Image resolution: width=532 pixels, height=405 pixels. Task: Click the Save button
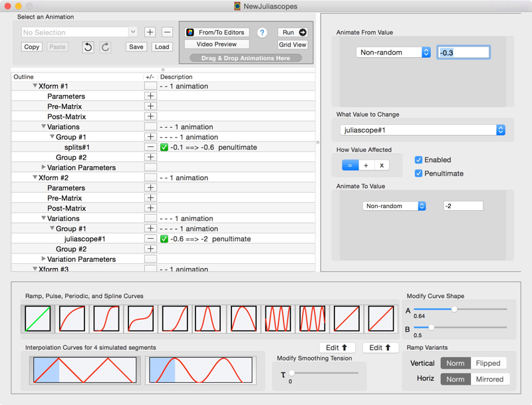coord(136,47)
